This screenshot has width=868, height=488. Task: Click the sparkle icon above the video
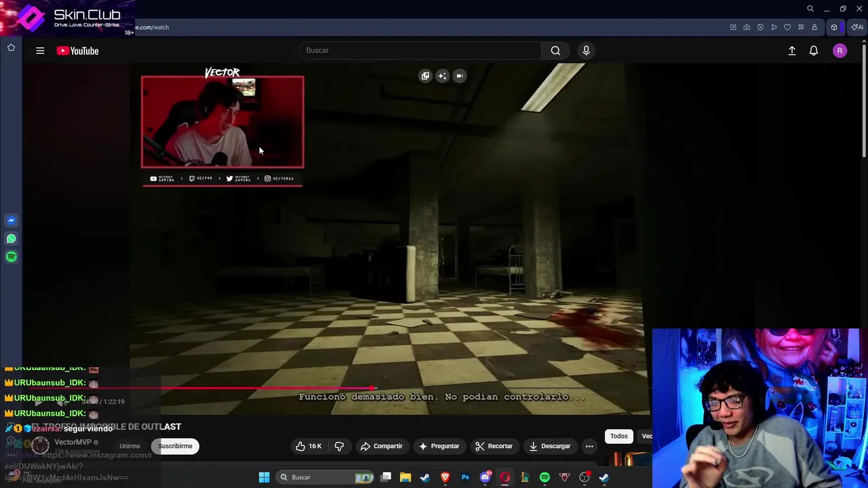click(442, 76)
